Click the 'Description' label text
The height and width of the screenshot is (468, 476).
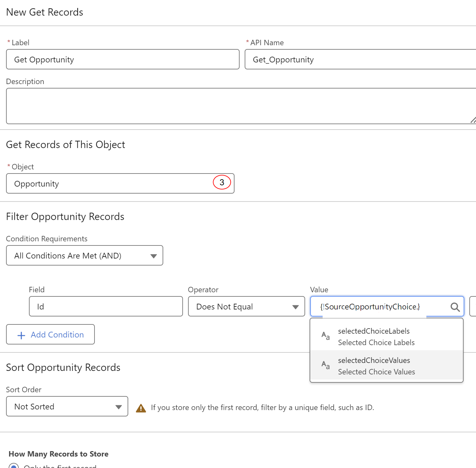click(x=25, y=82)
